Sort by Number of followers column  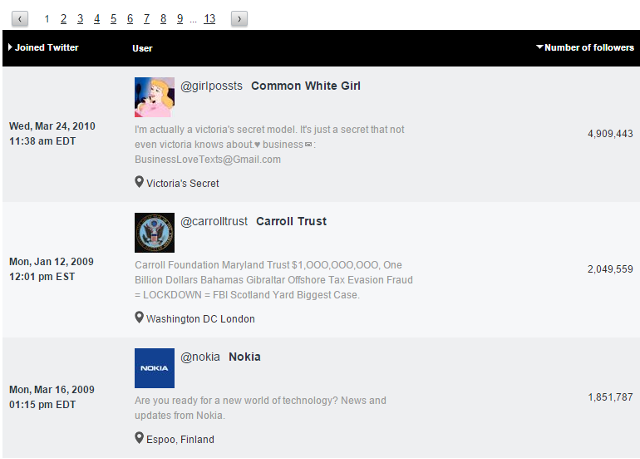(585, 48)
